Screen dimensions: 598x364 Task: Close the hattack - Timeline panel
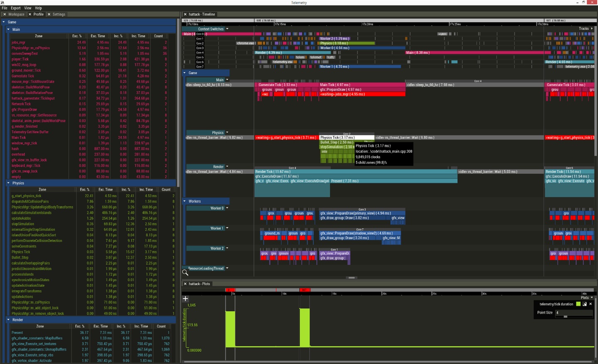coord(185,14)
